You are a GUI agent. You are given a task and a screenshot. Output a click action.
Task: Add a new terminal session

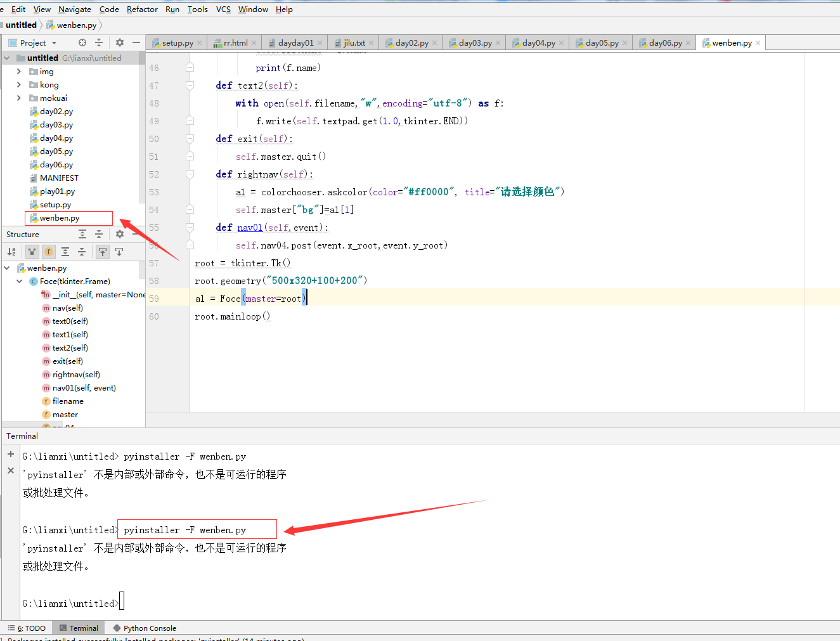pos(11,454)
